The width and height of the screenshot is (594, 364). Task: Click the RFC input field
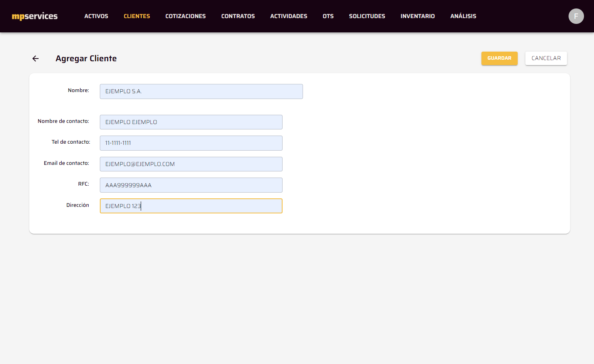(191, 185)
